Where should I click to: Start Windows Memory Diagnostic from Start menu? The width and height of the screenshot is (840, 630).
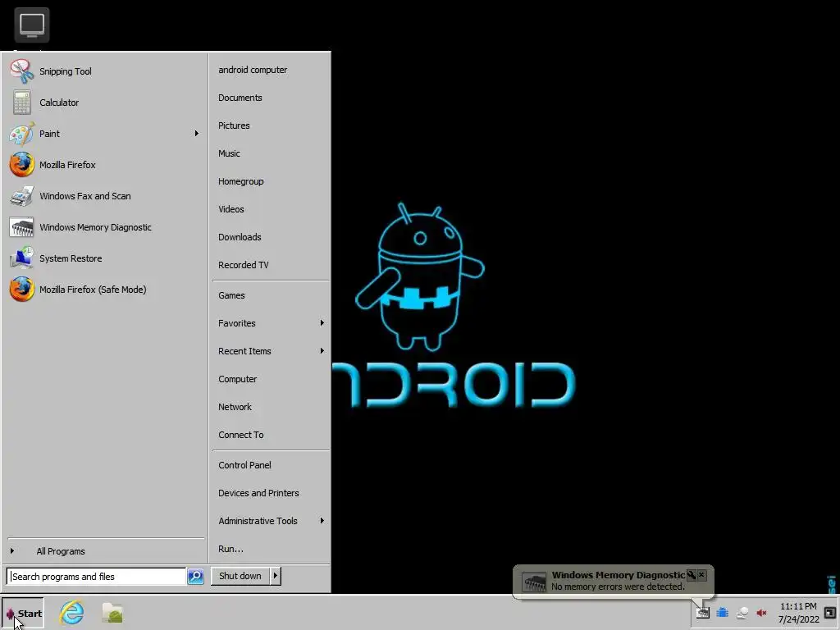[95, 227]
